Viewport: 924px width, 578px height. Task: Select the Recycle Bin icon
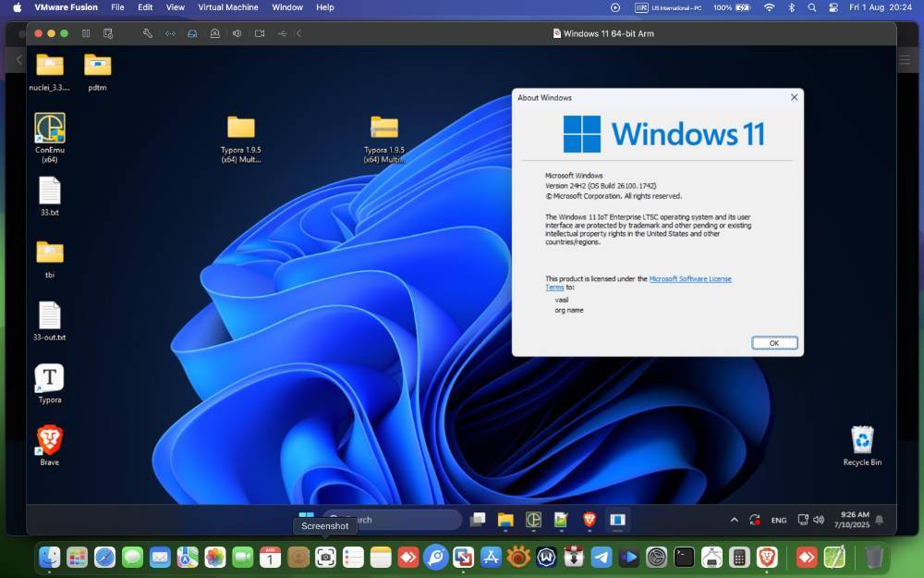tap(862, 446)
